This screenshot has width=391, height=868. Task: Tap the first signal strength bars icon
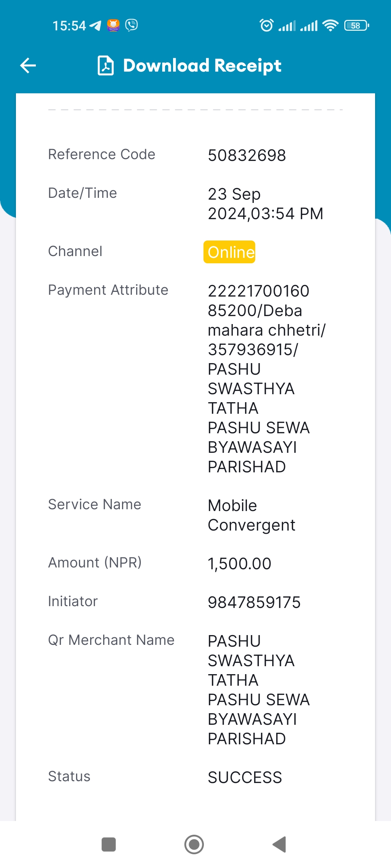287,26
